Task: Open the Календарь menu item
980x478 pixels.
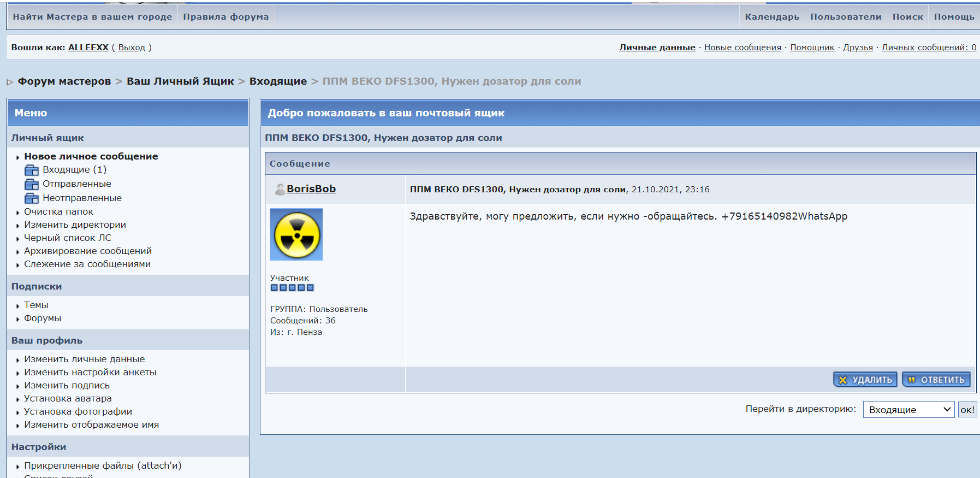Action: (x=771, y=17)
